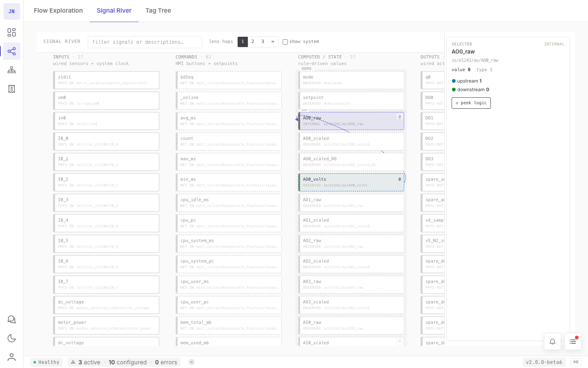Click the small icon on AI0_scaled card
This screenshot has width=588, height=368.
400,341
